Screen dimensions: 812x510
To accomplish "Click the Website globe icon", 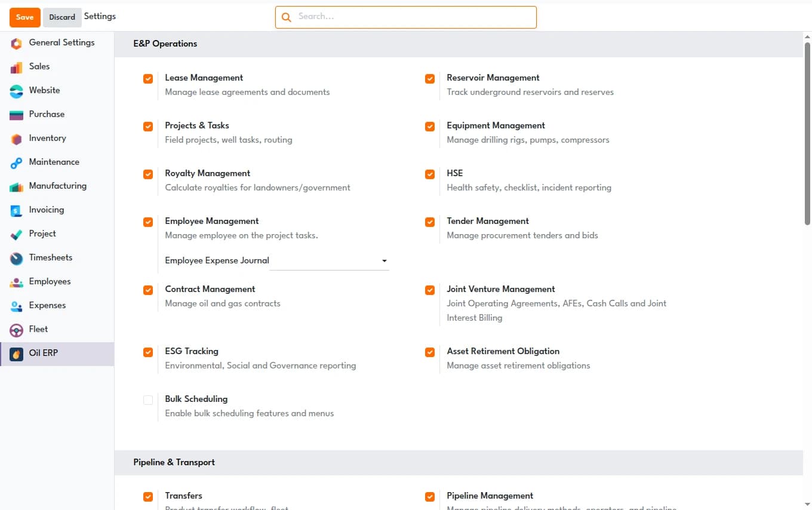I will pyautogui.click(x=17, y=91).
